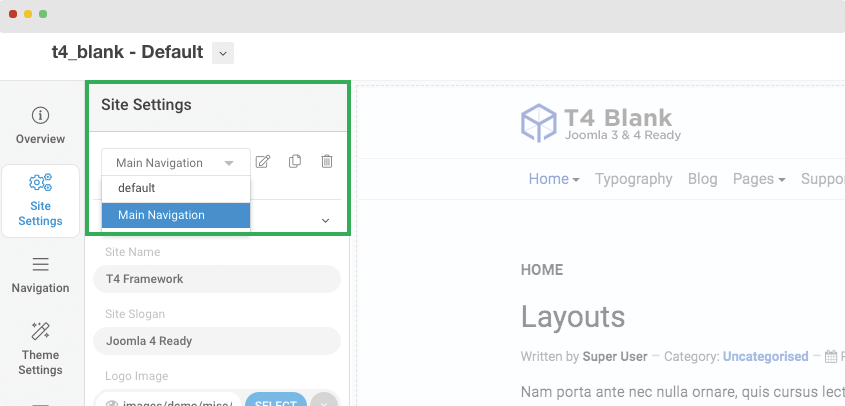The image size is (845, 406).
Task: Expand the Pages menu in preview
Action: click(759, 179)
